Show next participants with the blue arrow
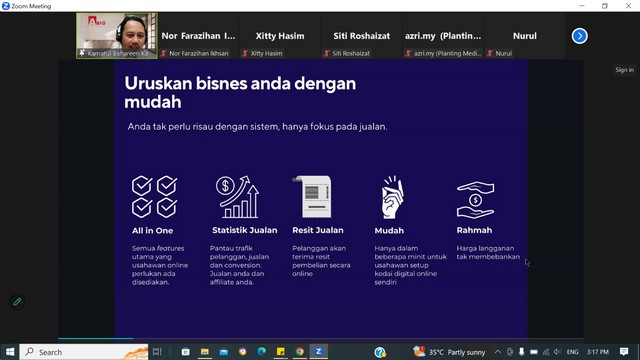Image resolution: width=640 pixels, height=360 pixels. pos(580,36)
